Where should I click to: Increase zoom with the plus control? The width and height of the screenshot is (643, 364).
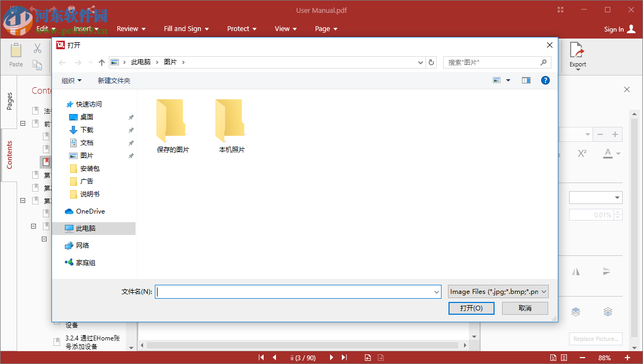(627, 357)
